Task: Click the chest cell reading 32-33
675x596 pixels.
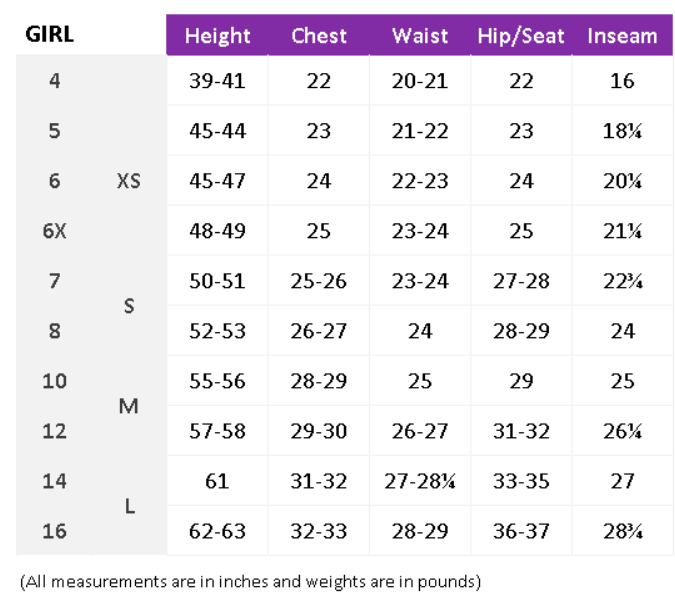Action: point(319,531)
